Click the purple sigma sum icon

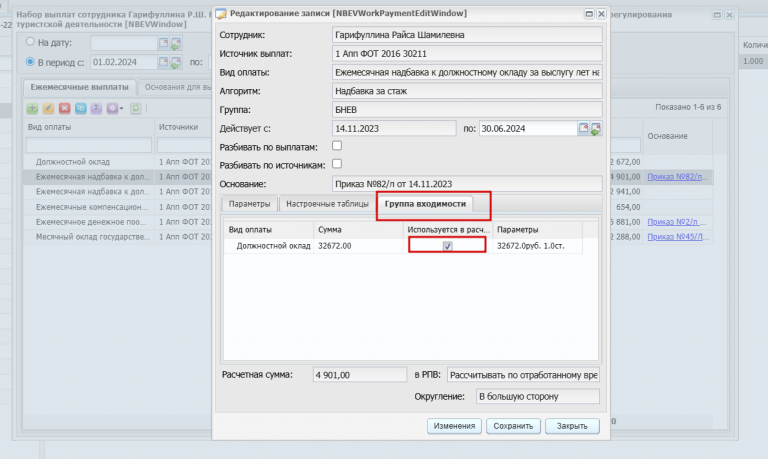point(96,108)
